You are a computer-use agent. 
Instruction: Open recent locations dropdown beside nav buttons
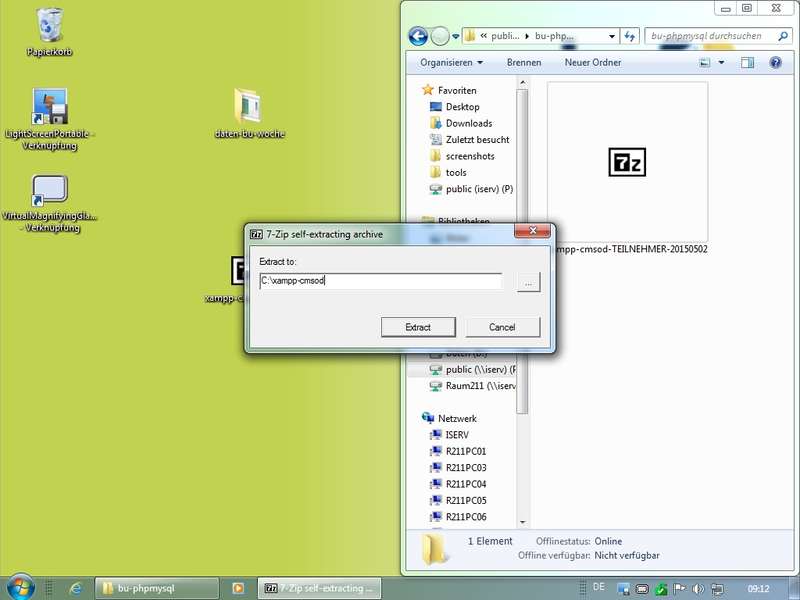point(456,36)
